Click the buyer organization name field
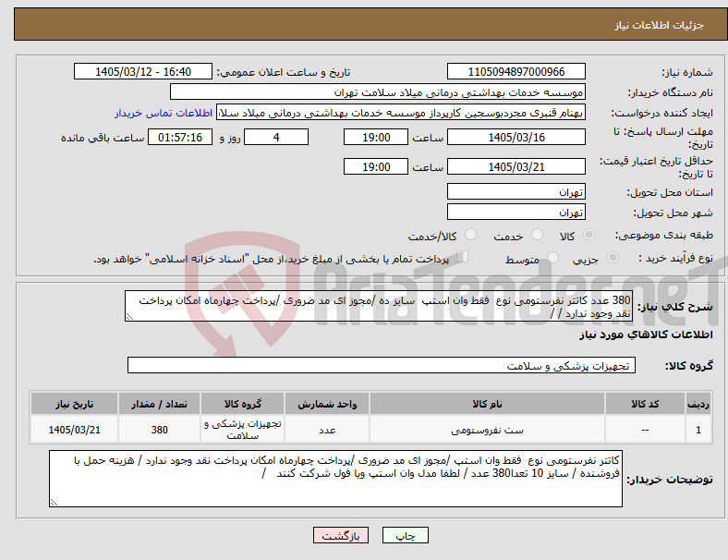Screen dimensions: 728x560 point(378,91)
